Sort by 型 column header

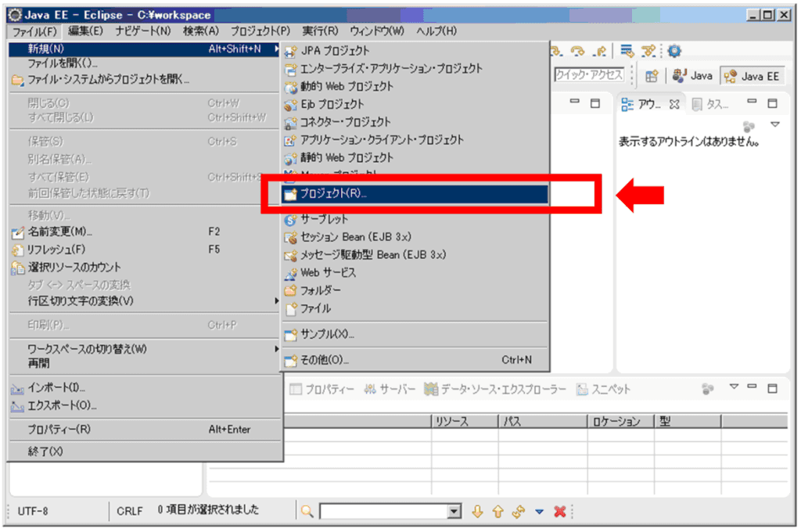point(688,422)
